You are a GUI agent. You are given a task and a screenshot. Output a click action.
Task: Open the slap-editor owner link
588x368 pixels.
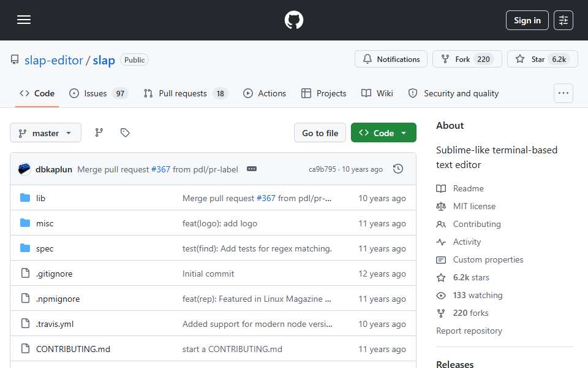click(x=54, y=60)
